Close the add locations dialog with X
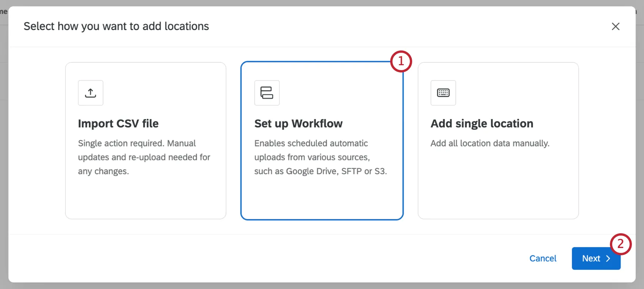644x289 pixels. [616, 26]
